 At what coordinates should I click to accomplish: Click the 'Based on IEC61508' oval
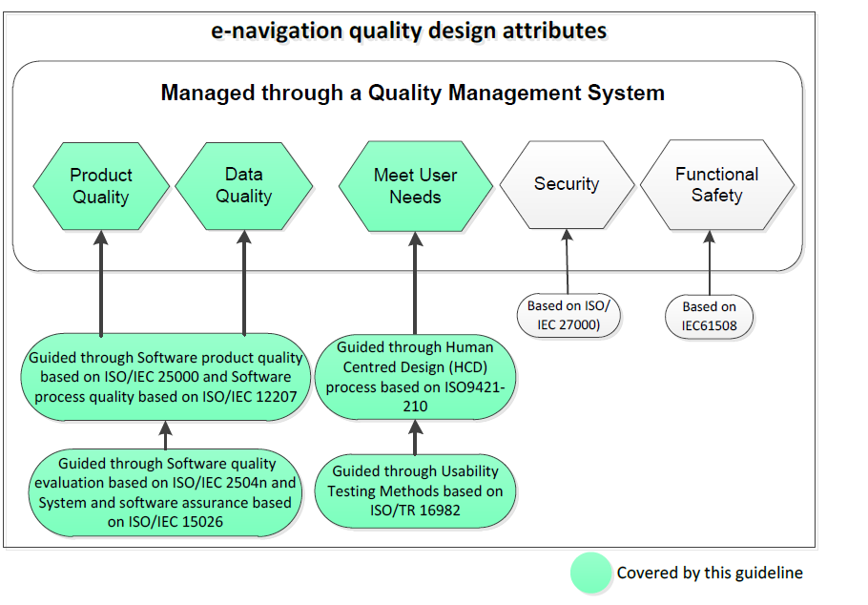710,316
